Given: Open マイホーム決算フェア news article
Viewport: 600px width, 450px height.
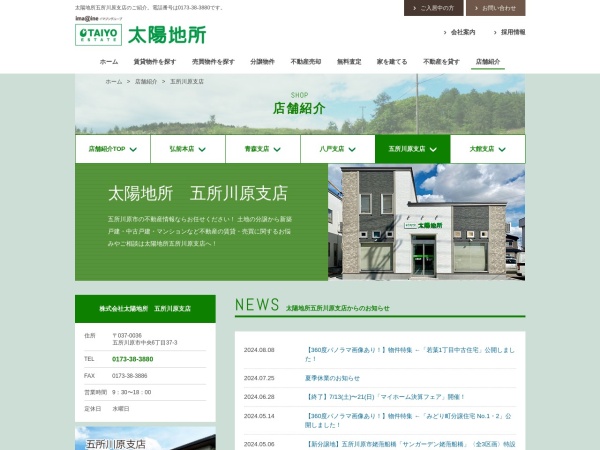Looking at the screenshot, I should pyautogui.click(x=385, y=397).
